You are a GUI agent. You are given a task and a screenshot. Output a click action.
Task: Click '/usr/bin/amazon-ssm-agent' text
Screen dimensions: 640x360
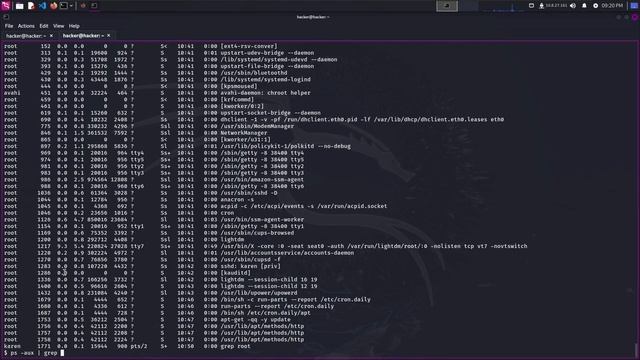(262, 180)
